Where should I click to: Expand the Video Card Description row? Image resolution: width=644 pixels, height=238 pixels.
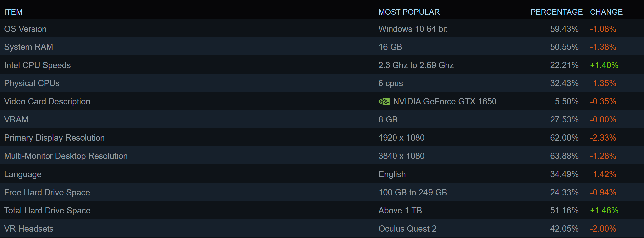tap(47, 101)
